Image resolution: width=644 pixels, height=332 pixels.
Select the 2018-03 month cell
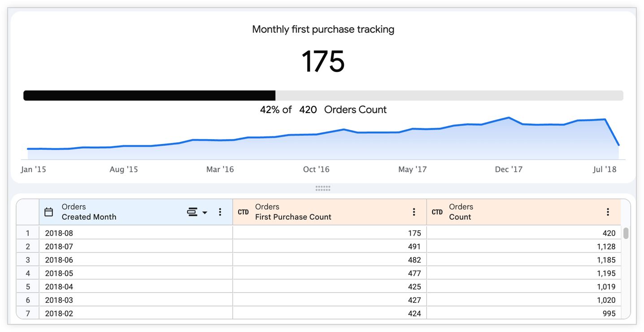[x=136, y=300]
